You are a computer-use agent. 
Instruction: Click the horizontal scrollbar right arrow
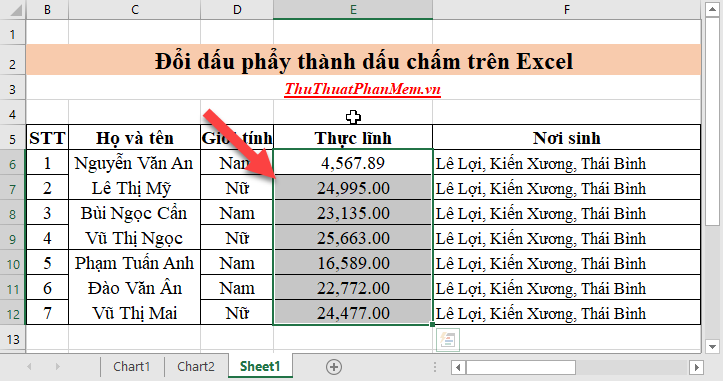pos(696,368)
